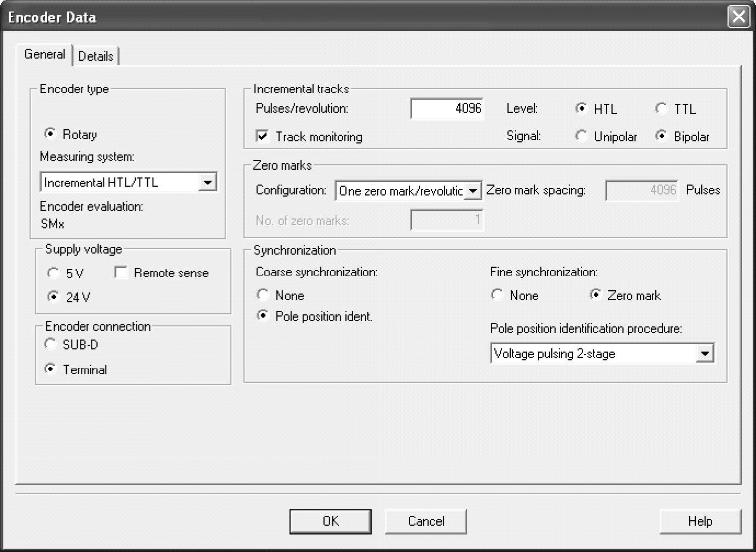This screenshot has width=756, height=552.
Task: Set signal to Unipolar
Action: tap(581, 136)
